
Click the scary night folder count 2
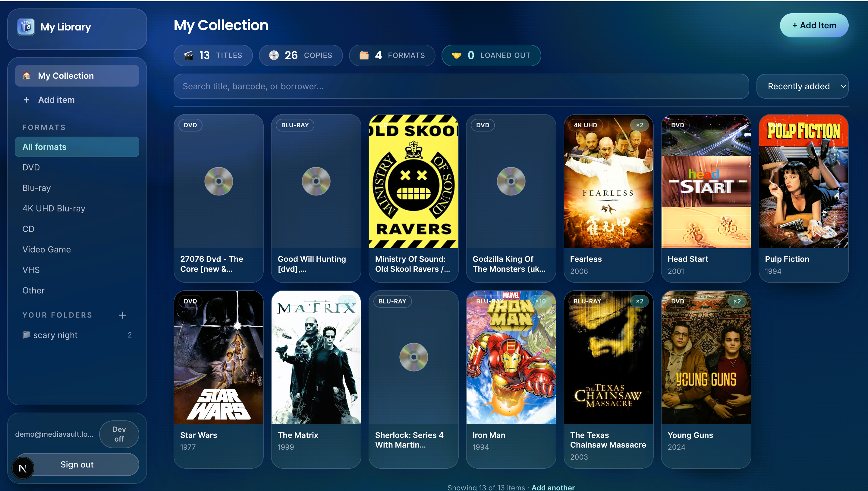click(x=130, y=335)
